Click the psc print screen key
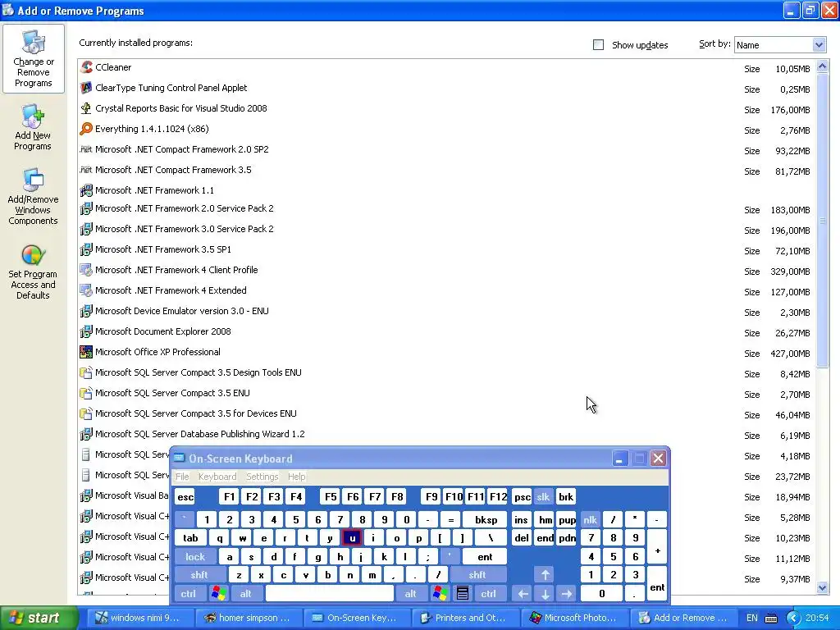The image size is (840, 630). pos(522,496)
